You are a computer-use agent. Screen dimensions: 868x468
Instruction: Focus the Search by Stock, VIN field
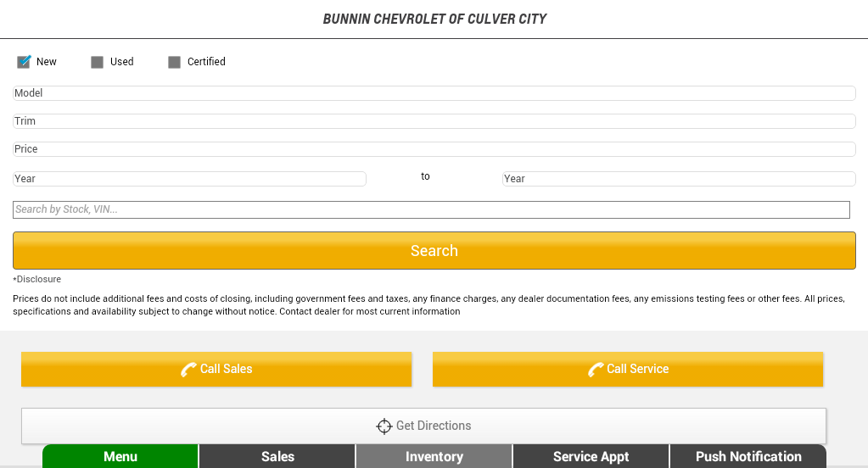[x=431, y=209]
